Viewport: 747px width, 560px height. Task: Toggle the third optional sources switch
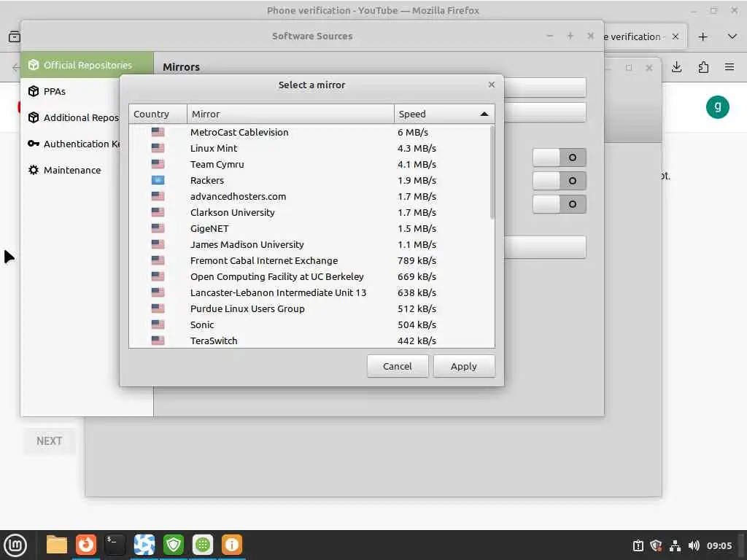point(560,204)
